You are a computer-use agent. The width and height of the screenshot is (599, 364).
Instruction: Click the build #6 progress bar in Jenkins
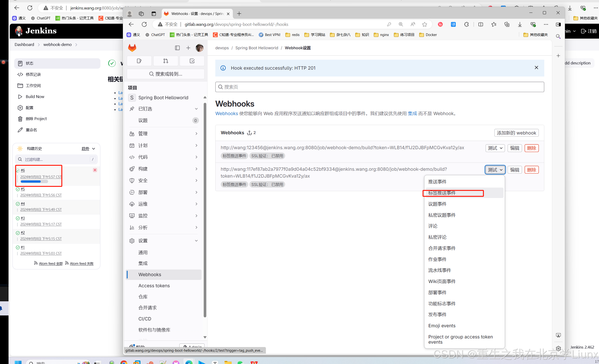pyautogui.click(x=34, y=181)
